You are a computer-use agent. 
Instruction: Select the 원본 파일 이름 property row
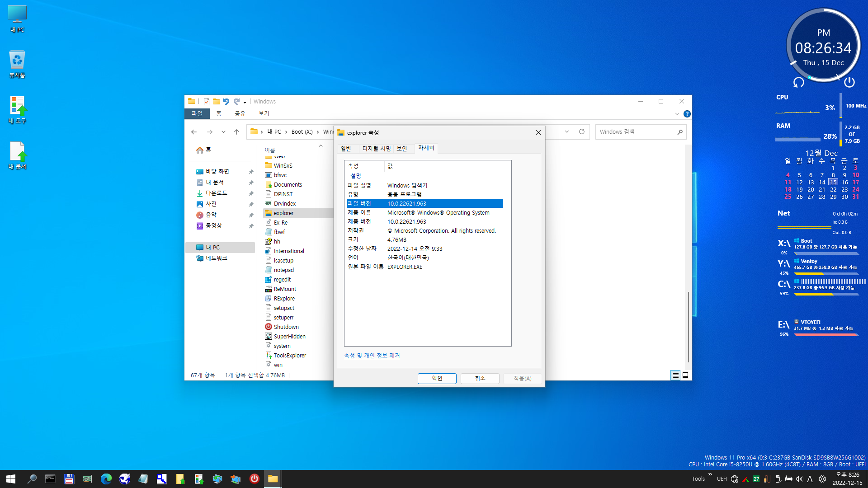click(x=425, y=267)
